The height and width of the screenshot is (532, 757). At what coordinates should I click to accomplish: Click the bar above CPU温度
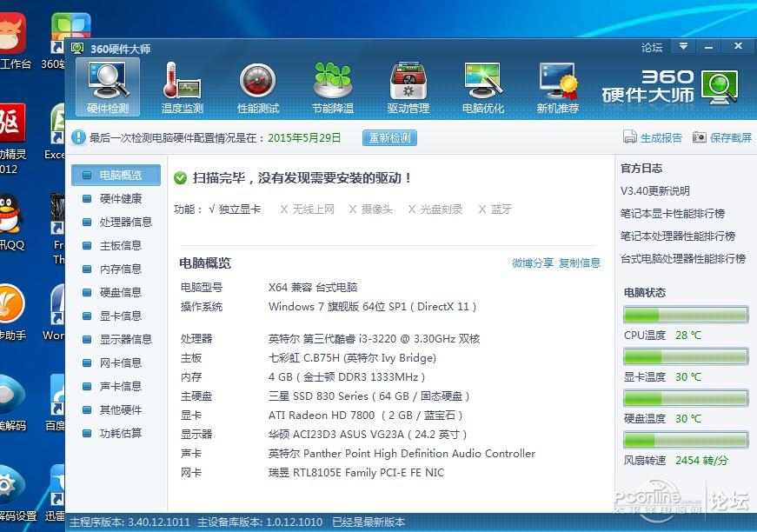click(686, 315)
